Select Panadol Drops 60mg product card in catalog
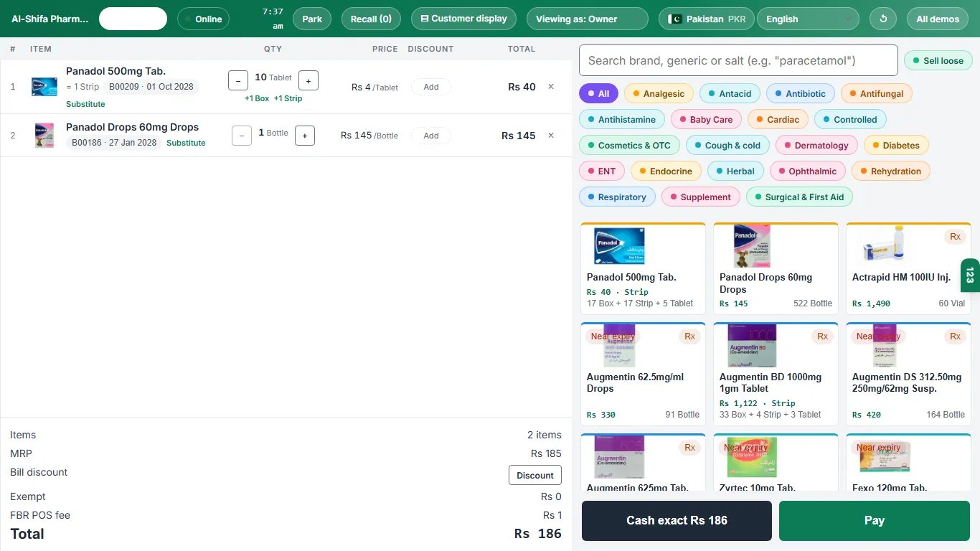Screen dimensions: 980x551 (776, 268)
